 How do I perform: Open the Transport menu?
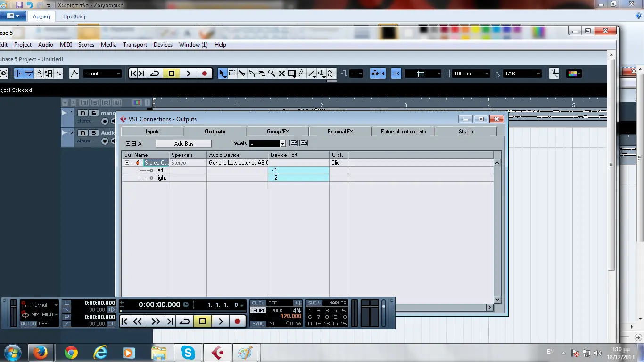135,45
